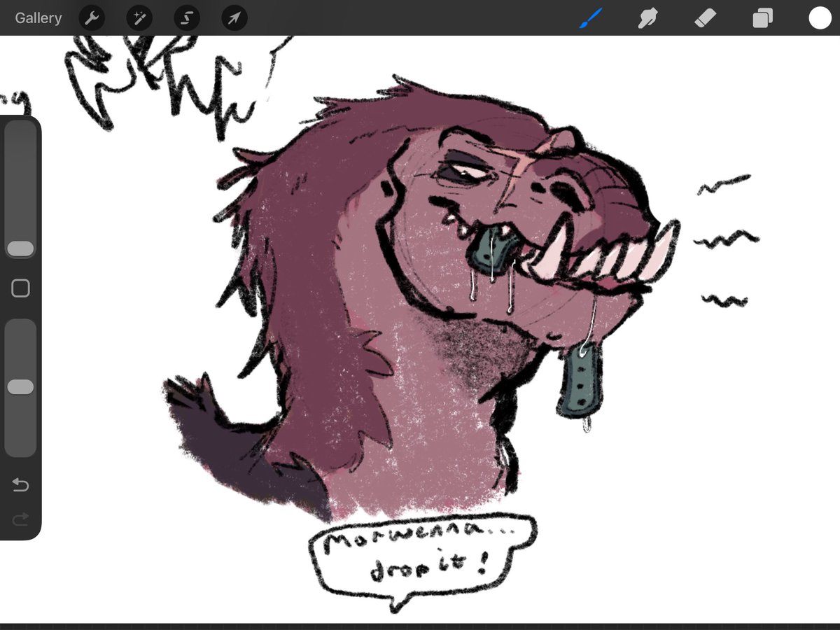Undo the last stroke
840x630 pixels.
pyautogui.click(x=20, y=484)
